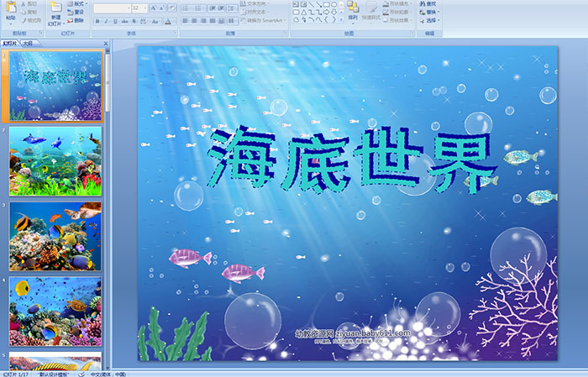Open the font size dropdown

[147, 8]
